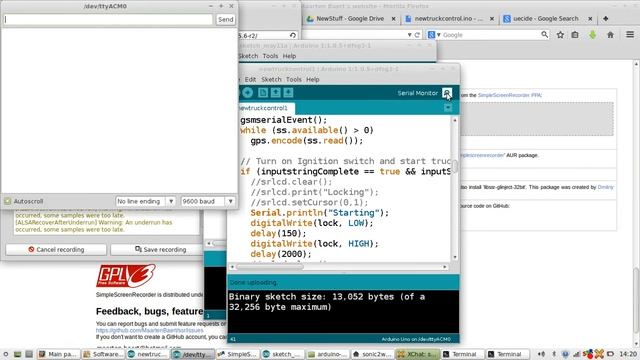Click the code editor vertical scrollbar handle
The height and width of the screenshot is (360, 640).
[x=455, y=166]
